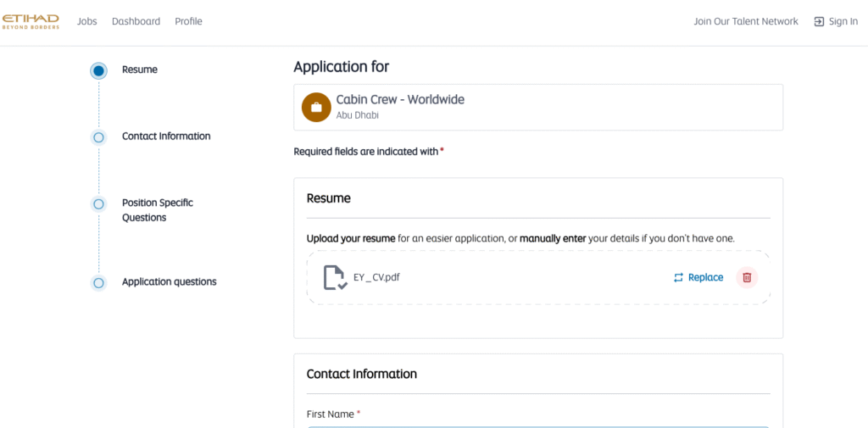
Task: Click the uploaded document file icon
Action: click(x=335, y=278)
